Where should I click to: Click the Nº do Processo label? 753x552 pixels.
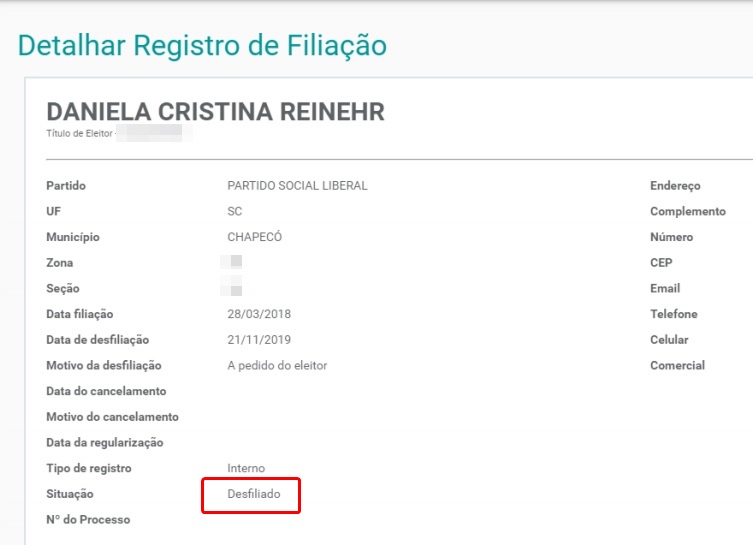88,520
